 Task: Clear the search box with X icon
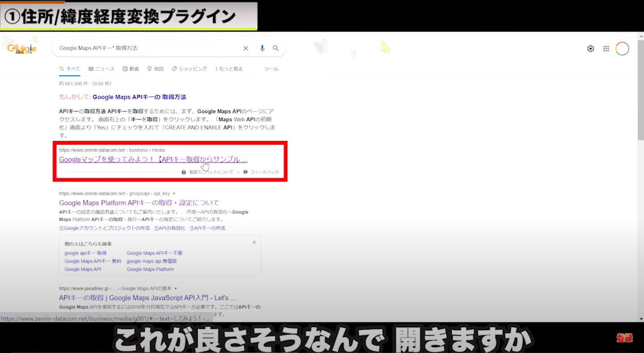246,48
